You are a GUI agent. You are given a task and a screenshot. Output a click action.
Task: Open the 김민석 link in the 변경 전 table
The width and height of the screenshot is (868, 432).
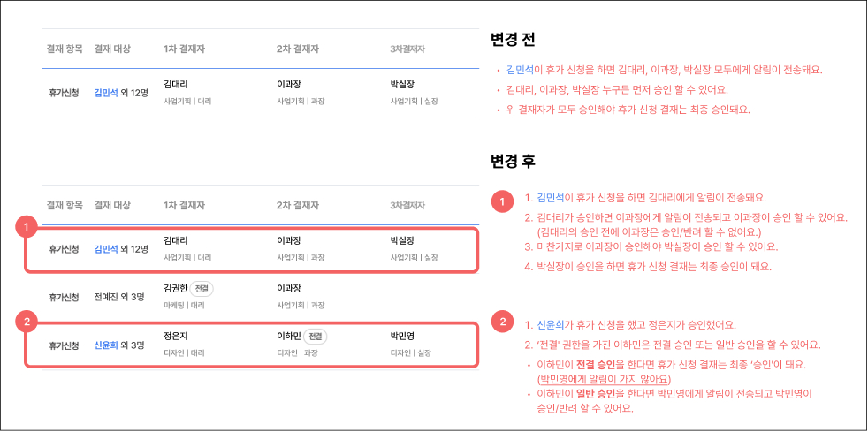click(x=106, y=92)
